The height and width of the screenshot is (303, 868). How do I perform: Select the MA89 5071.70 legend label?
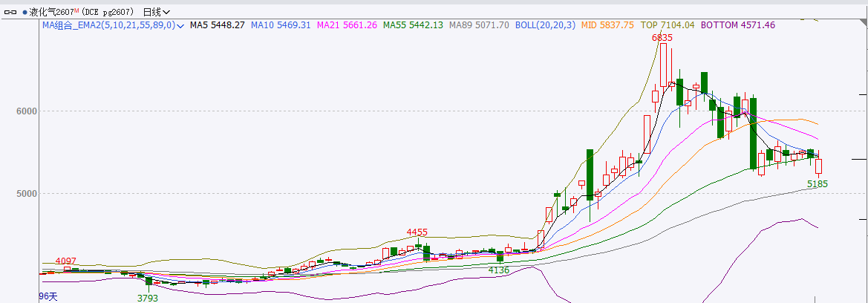pyautogui.click(x=479, y=25)
